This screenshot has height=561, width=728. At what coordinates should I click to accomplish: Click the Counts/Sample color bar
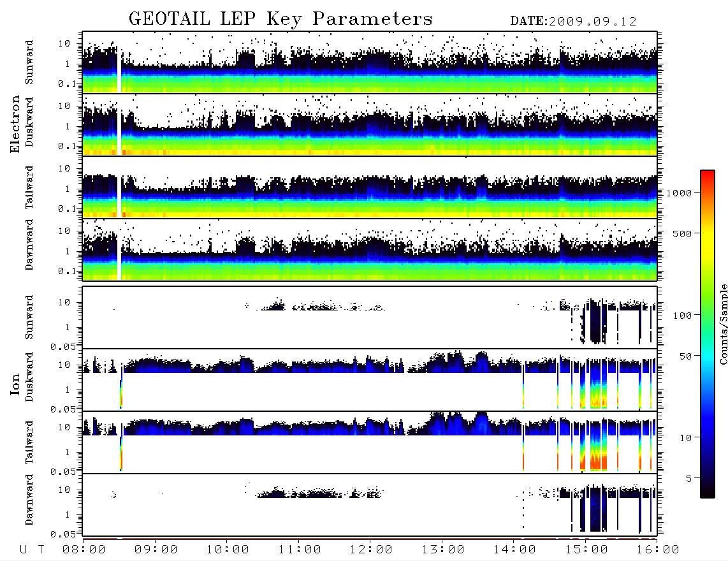pyautogui.click(x=708, y=334)
